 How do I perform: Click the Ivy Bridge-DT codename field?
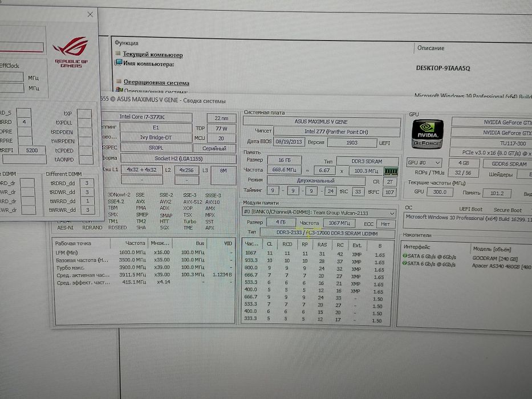click(x=156, y=137)
